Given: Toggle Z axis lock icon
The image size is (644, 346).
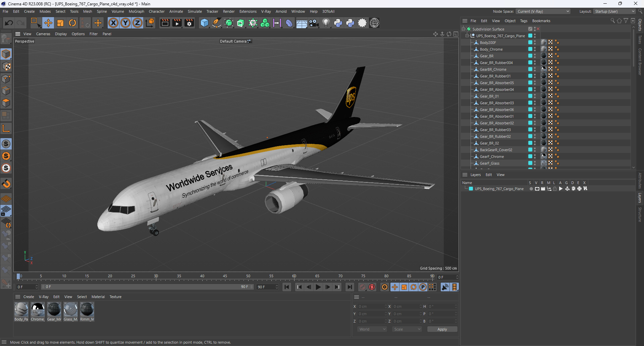Looking at the screenshot, I should click(x=138, y=23).
